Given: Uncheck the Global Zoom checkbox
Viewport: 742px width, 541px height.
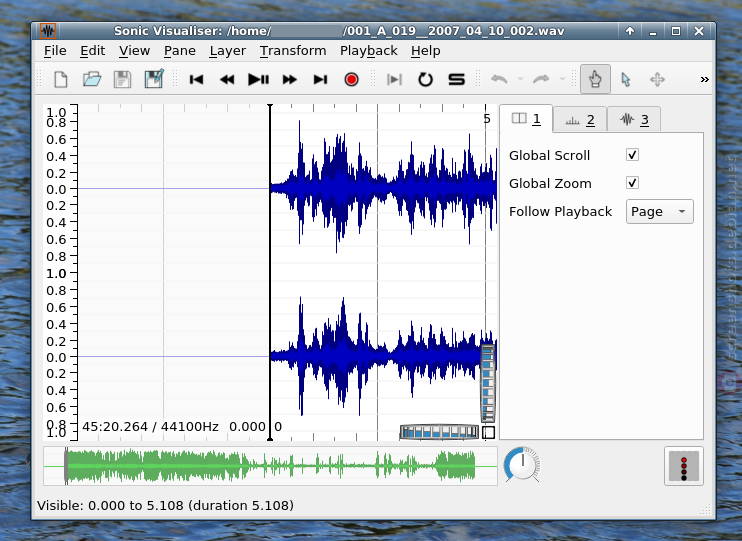Looking at the screenshot, I should (632, 183).
